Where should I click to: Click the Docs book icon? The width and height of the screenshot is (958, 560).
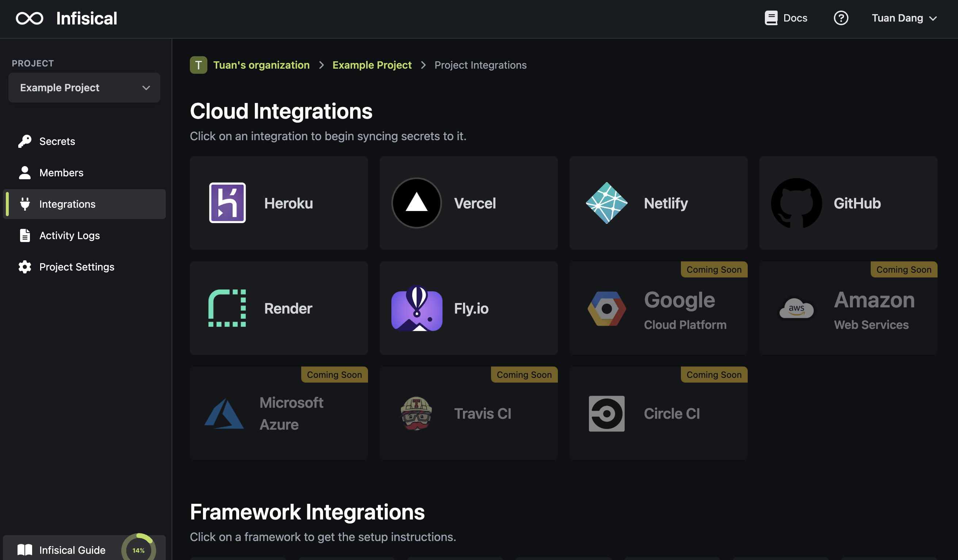(771, 18)
